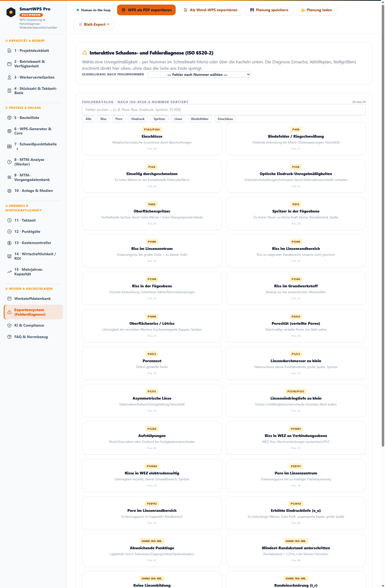The width and height of the screenshot is (385, 588).
Task: Open the Werkstoffdatenbank sidebar entry
Action: tap(33, 299)
